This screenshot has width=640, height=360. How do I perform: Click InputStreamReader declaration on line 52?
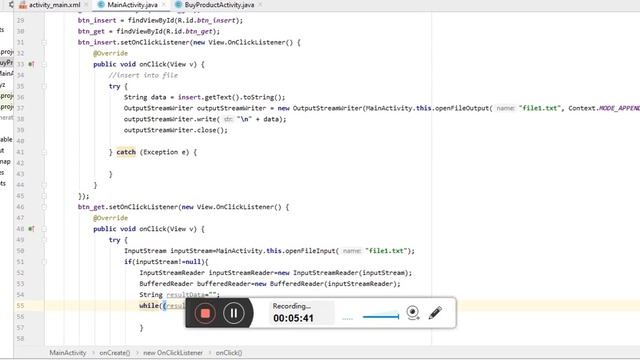[276, 273]
